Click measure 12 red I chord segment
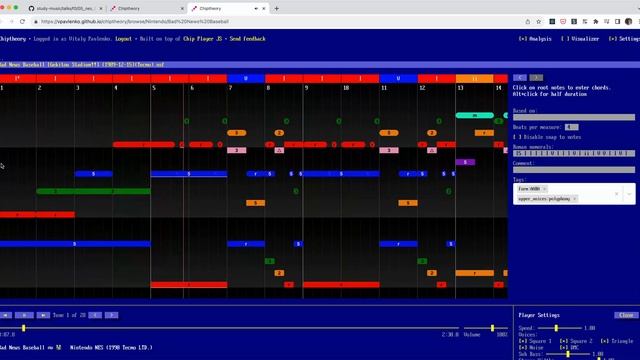Viewport: 640px width, 360px height. tap(436, 78)
